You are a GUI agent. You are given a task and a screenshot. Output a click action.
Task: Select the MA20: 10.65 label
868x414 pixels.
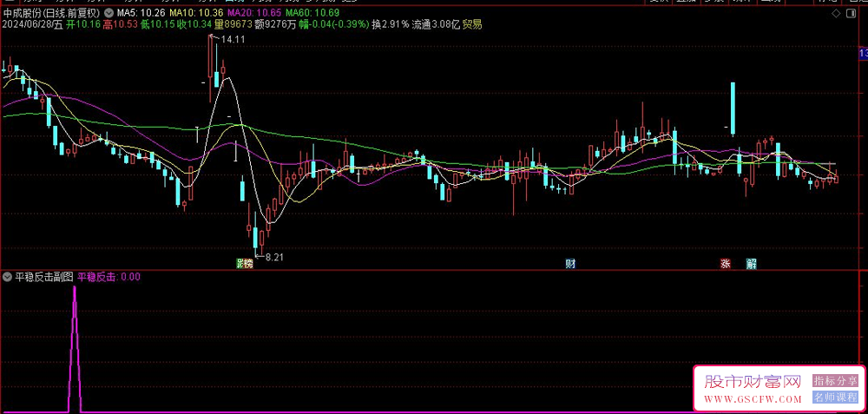[x=255, y=13]
